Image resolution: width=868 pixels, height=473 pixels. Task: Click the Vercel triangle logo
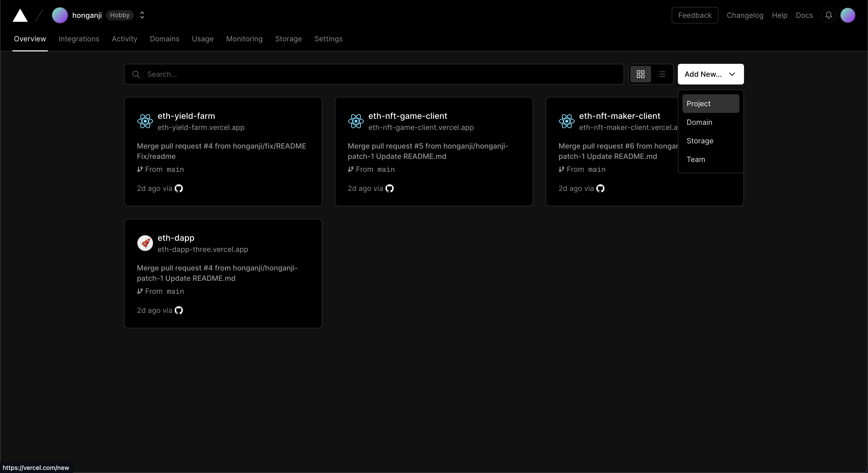(20, 15)
